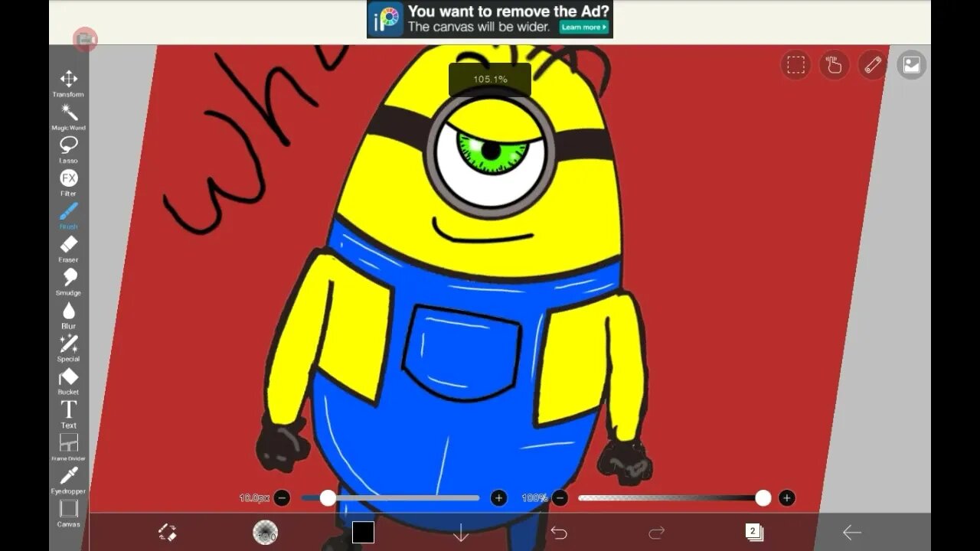
Task: Open the layers panel showing 2
Action: point(754,532)
